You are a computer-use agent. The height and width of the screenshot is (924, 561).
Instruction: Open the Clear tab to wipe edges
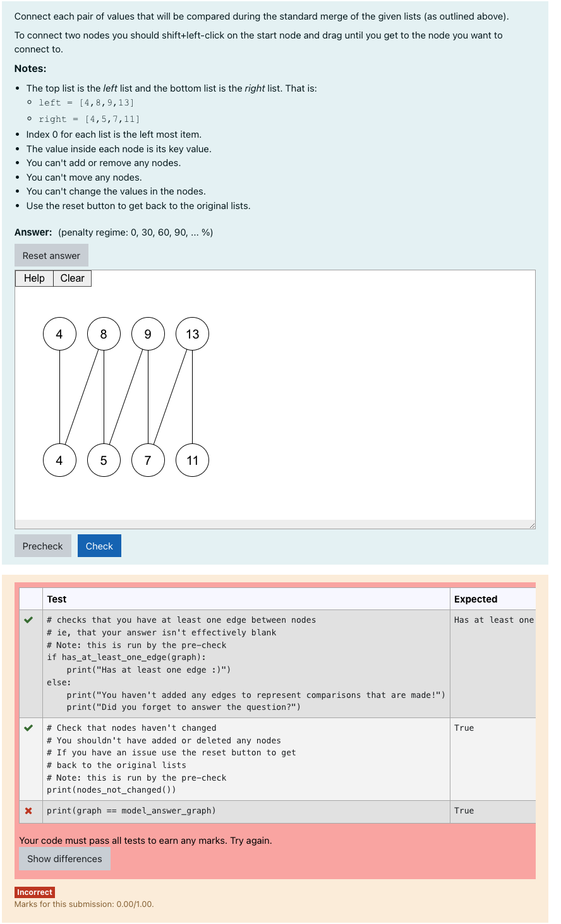coord(72,278)
